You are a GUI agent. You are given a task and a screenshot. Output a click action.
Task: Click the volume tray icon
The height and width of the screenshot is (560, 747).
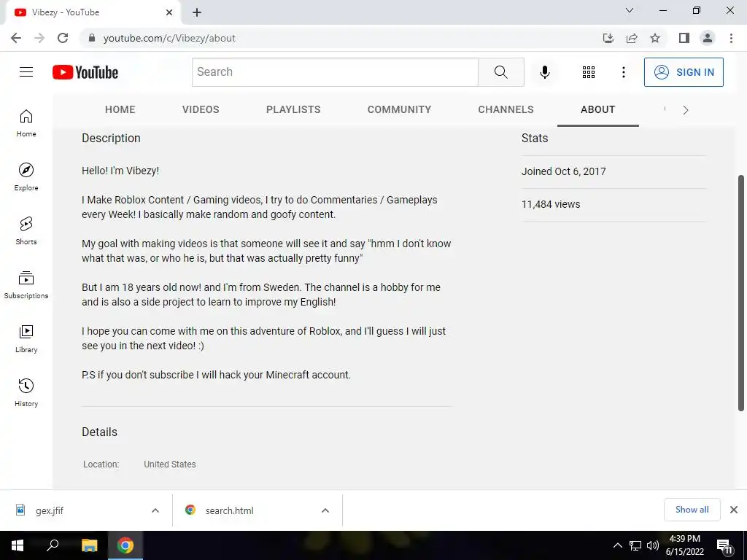tap(653, 545)
